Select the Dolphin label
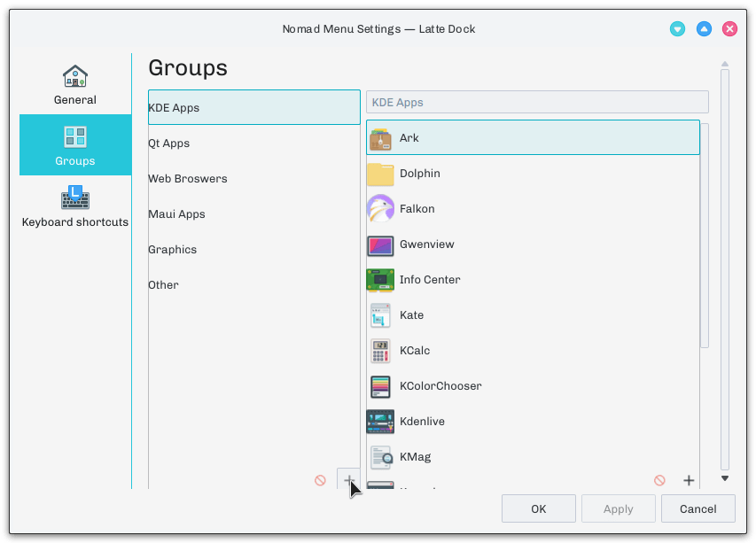Viewport: 756px width, 543px height. pyautogui.click(x=420, y=174)
